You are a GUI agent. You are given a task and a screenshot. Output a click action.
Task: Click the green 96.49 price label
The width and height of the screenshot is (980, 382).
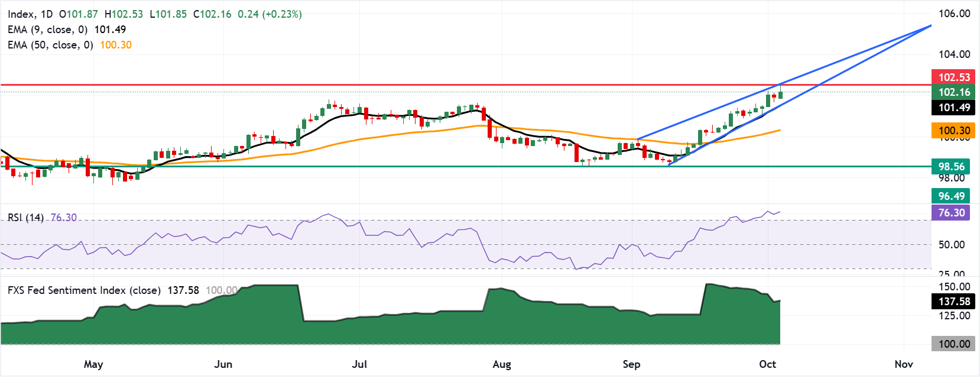950,196
